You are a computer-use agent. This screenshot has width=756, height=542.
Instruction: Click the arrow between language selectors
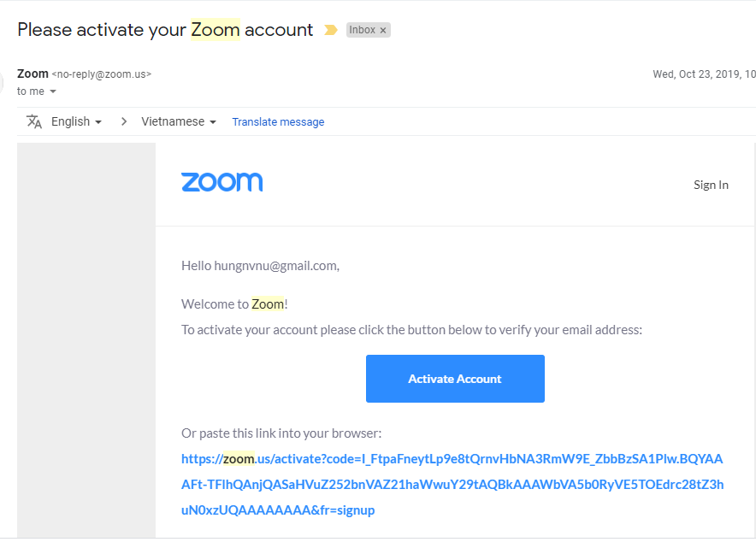(x=123, y=121)
